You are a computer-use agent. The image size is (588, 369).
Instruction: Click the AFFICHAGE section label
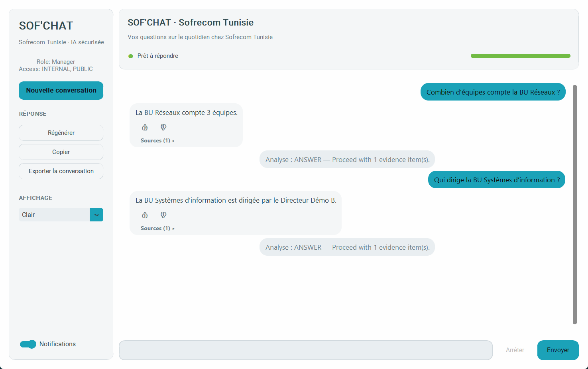click(35, 198)
